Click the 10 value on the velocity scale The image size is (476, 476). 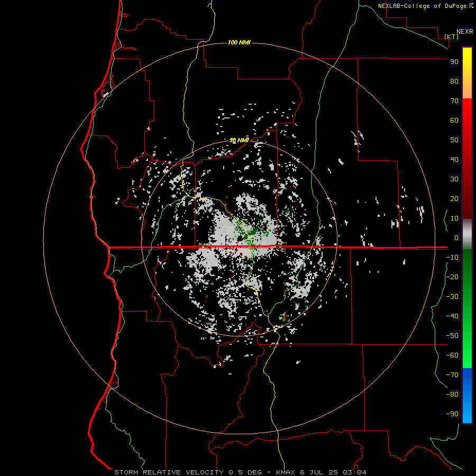click(454, 218)
